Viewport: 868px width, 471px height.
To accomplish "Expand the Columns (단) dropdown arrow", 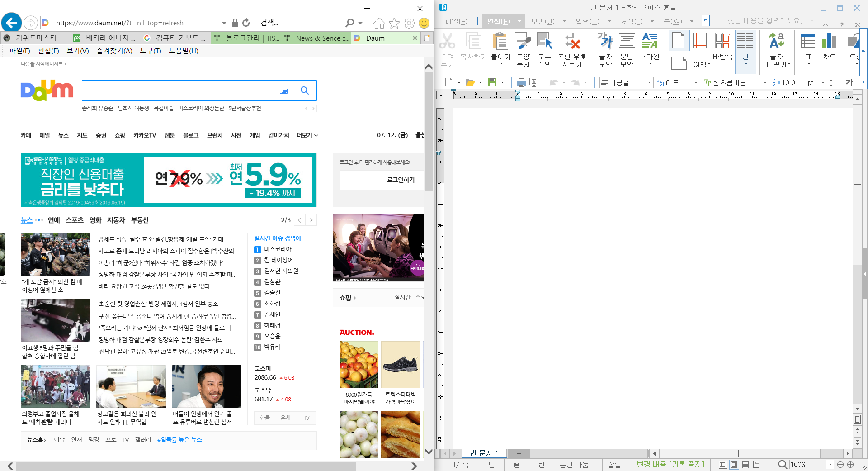I will point(745,64).
